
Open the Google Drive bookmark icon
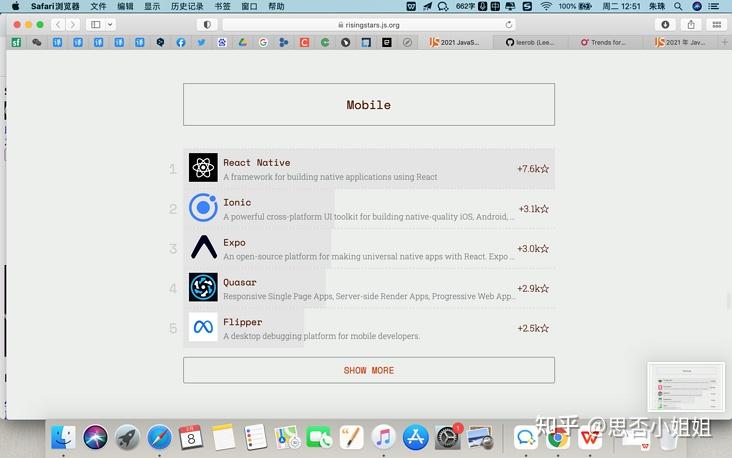point(242,42)
